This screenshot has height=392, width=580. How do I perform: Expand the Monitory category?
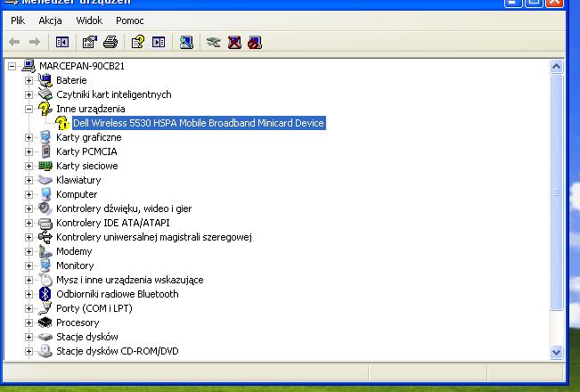coord(29,265)
